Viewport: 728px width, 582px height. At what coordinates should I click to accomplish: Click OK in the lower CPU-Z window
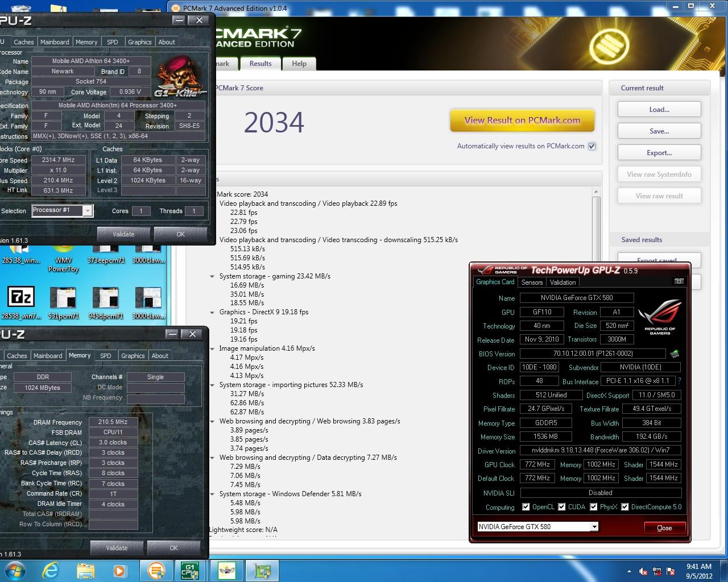tap(173, 548)
